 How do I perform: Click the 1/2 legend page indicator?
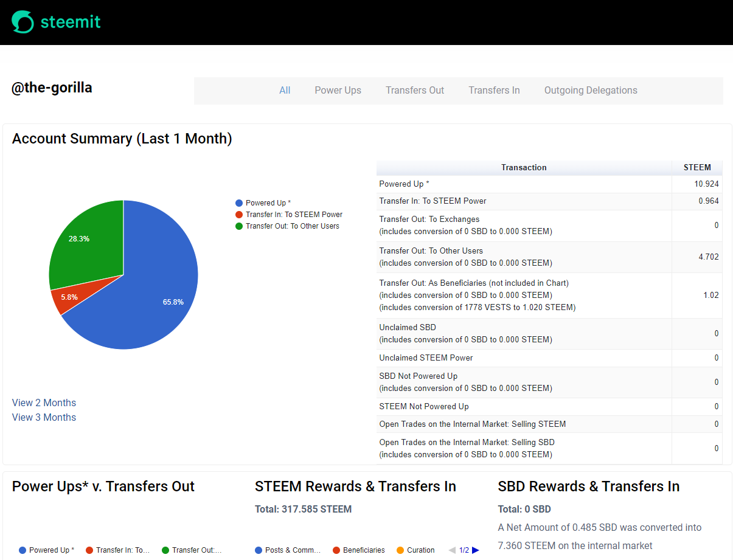coord(464,550)
